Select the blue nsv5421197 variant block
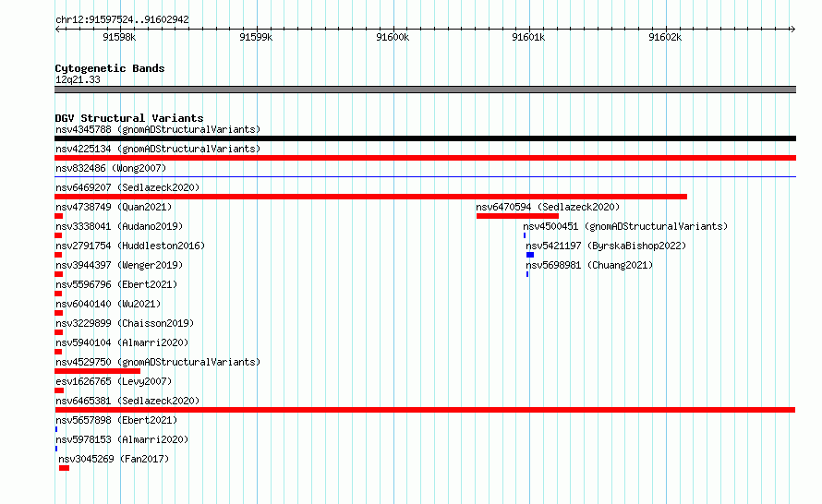The width and height of the screenshot is (822, 504). click(x=530, y=255)
